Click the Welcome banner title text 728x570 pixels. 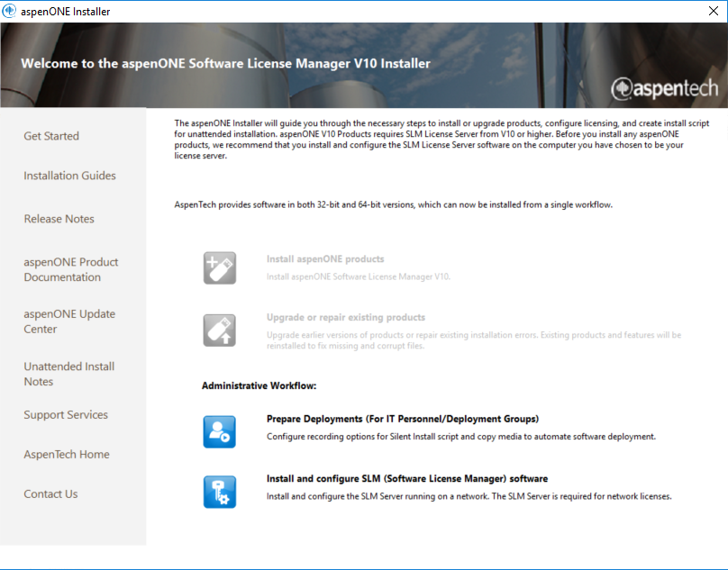tap(225, 63)
